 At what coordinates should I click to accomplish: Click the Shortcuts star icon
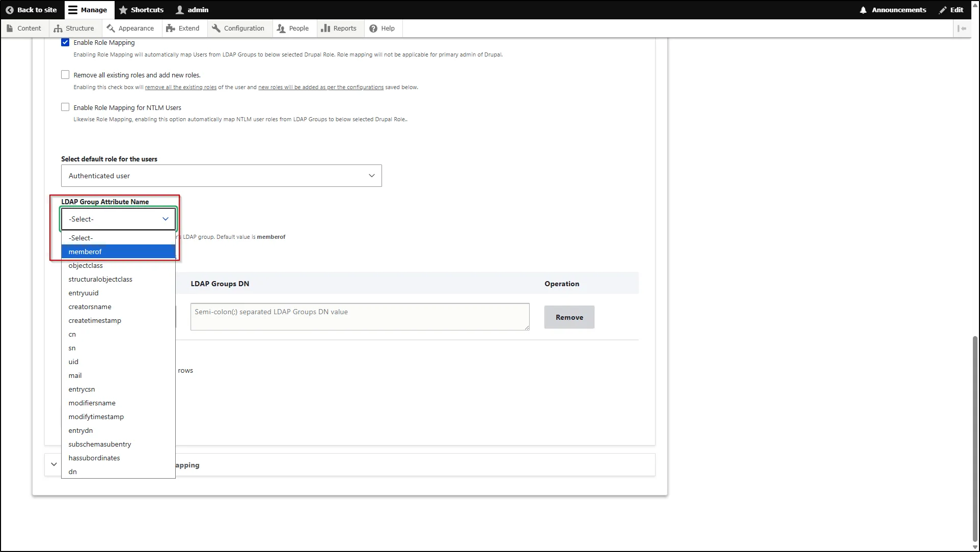(x=123, y=10)
